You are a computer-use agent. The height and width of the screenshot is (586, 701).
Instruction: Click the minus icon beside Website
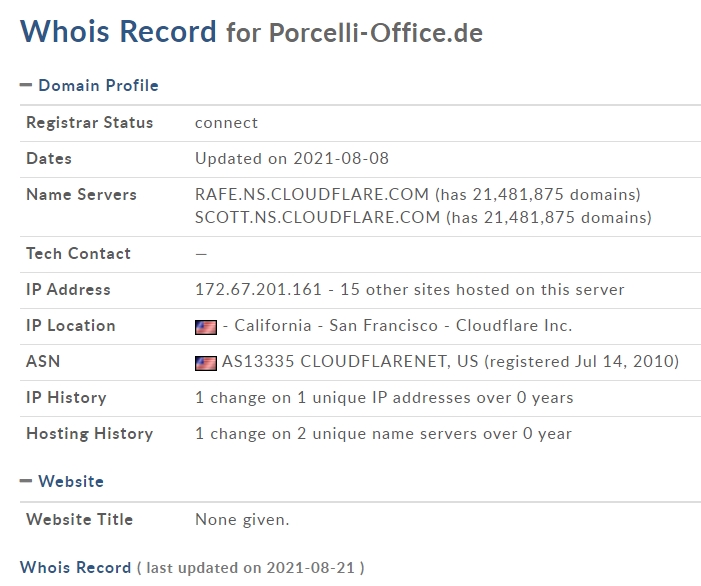(26, 481)
